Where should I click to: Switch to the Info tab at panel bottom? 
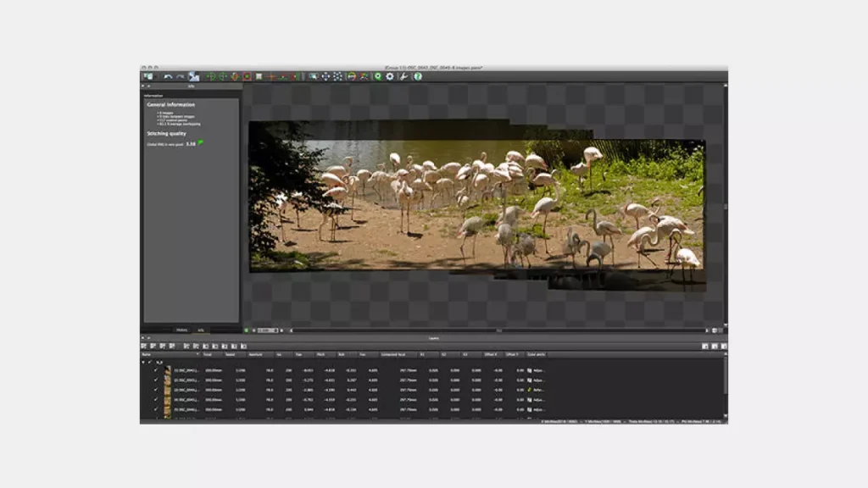coord(200,330)
